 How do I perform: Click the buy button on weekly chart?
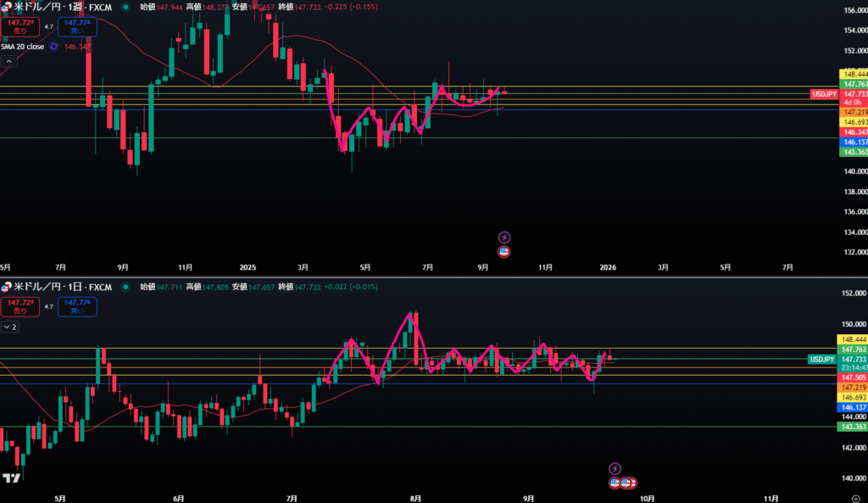[77, 26]
